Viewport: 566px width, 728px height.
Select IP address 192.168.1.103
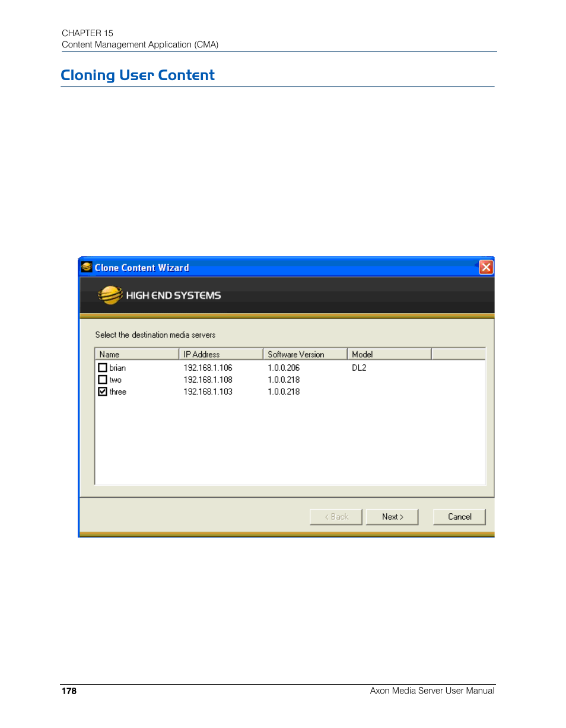click(208, 392)
